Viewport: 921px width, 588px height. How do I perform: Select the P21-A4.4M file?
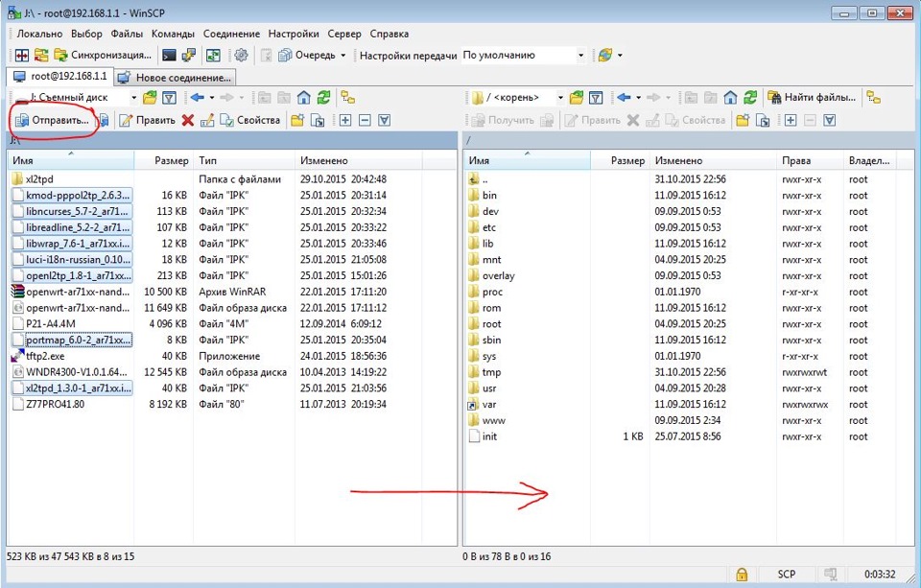pos(51,323)
